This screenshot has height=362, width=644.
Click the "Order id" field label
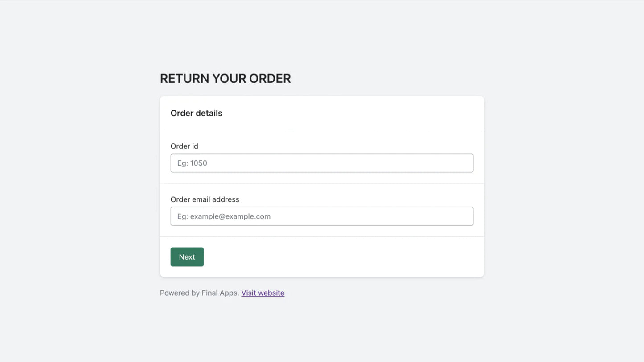point(184,146)
